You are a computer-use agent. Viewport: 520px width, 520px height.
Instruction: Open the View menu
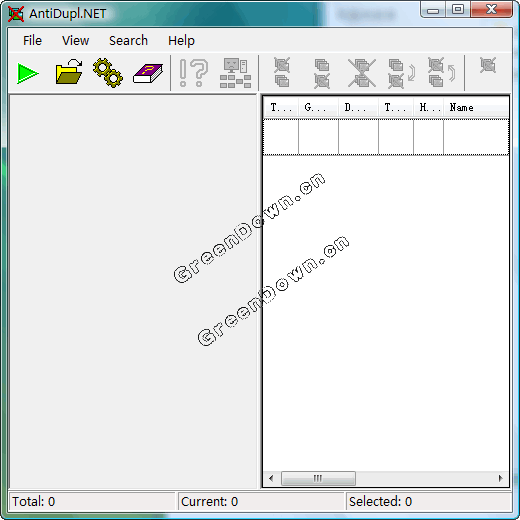coord(75,41)
